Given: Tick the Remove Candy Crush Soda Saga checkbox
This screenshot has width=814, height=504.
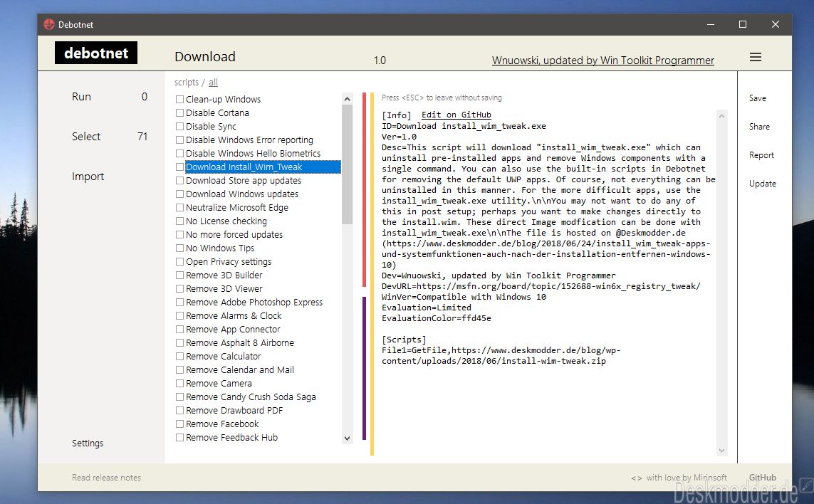Looking at the screenshot, I should pyautogui.click(x=179, y=397).
